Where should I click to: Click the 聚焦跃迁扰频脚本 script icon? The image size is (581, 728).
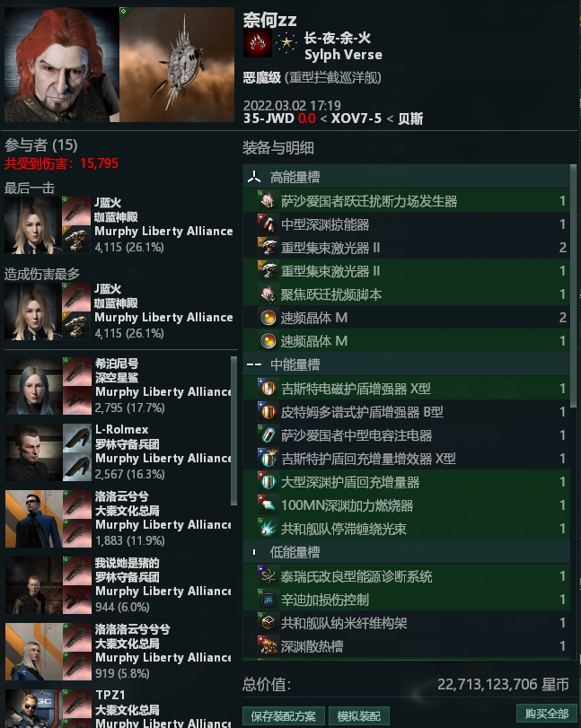tap(268, 294)
